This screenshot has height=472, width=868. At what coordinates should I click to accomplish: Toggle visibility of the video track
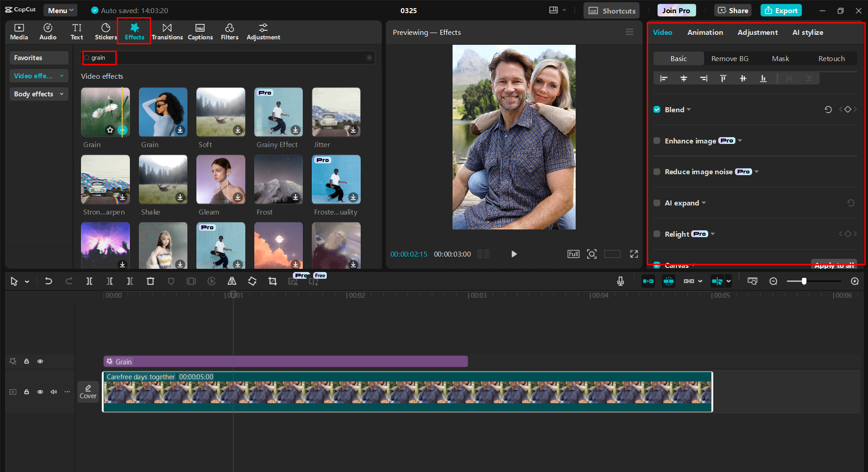pyautogui.click(x=40, y=392)
